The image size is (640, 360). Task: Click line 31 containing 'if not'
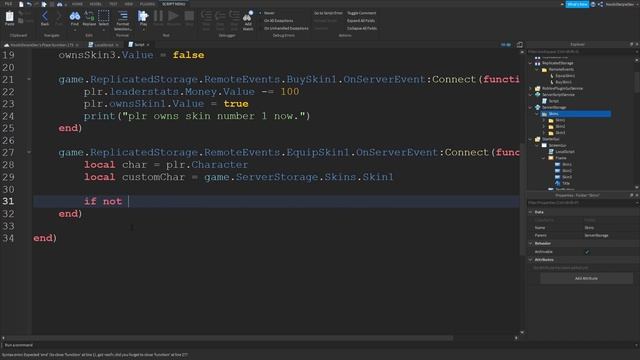pos(276,201)
